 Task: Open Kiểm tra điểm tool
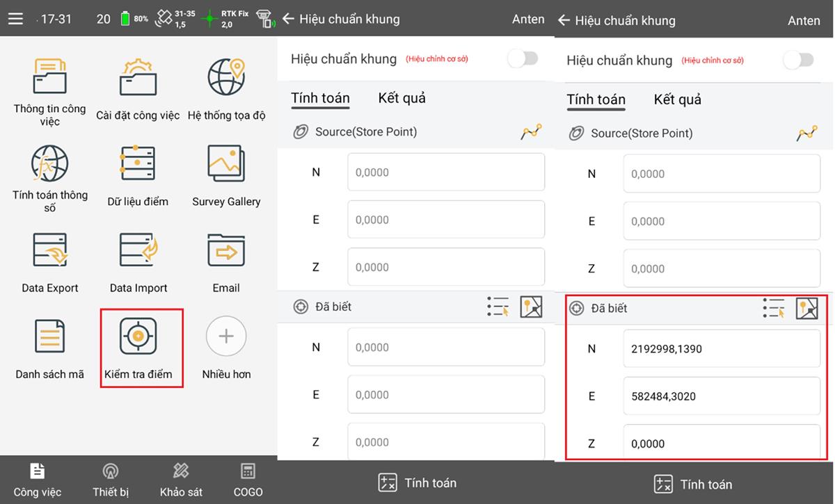pyautogui.click(x=138, y=336)
